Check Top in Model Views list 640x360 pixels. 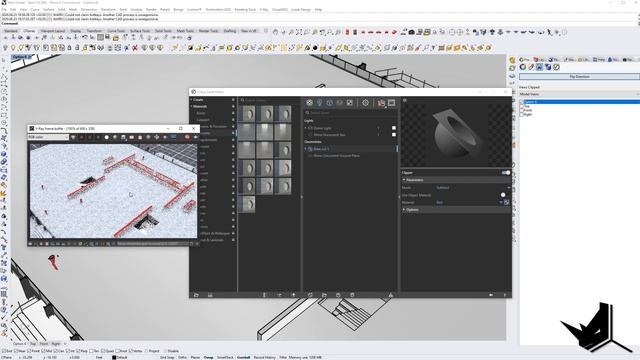pyautogui.click(x=522, y=106)
